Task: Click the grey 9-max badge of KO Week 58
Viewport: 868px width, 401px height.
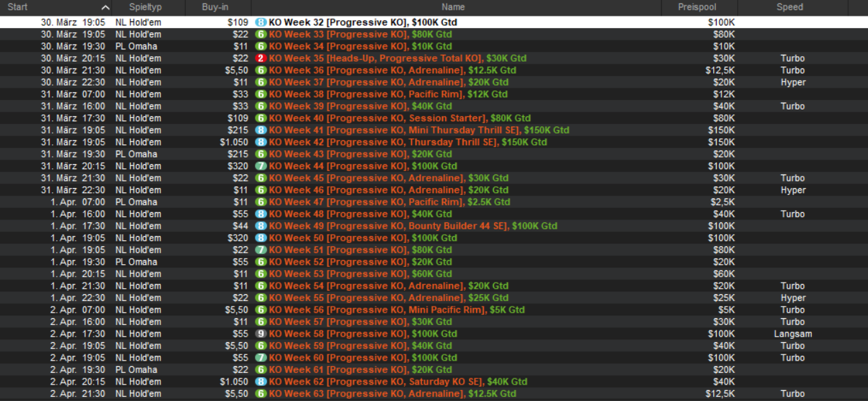Action: pos(260,334)
